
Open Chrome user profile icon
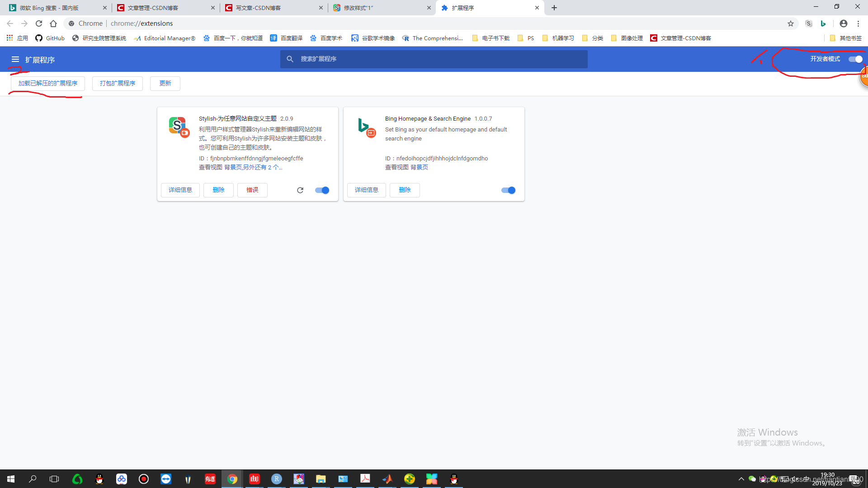coord(844,23)
